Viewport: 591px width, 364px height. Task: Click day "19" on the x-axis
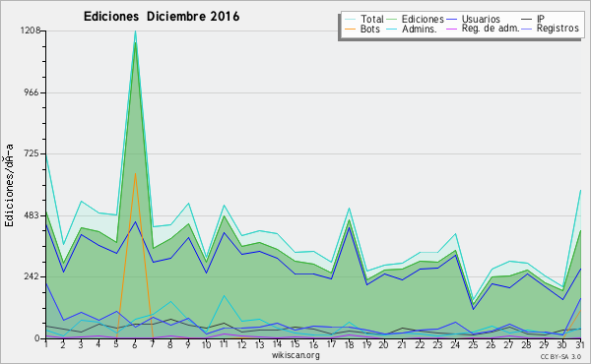click(x=366, y=344)
